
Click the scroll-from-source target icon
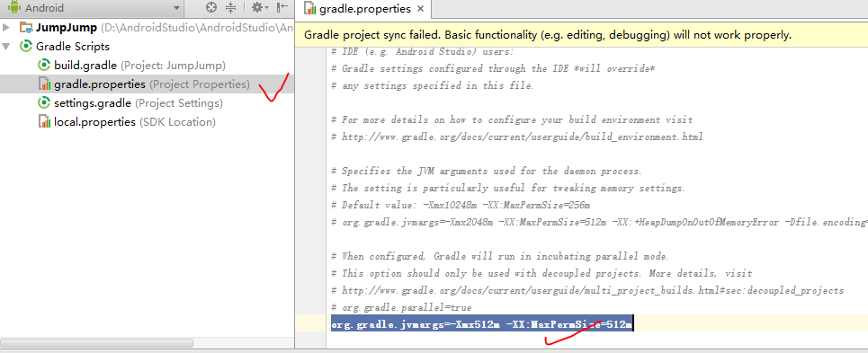210,8
